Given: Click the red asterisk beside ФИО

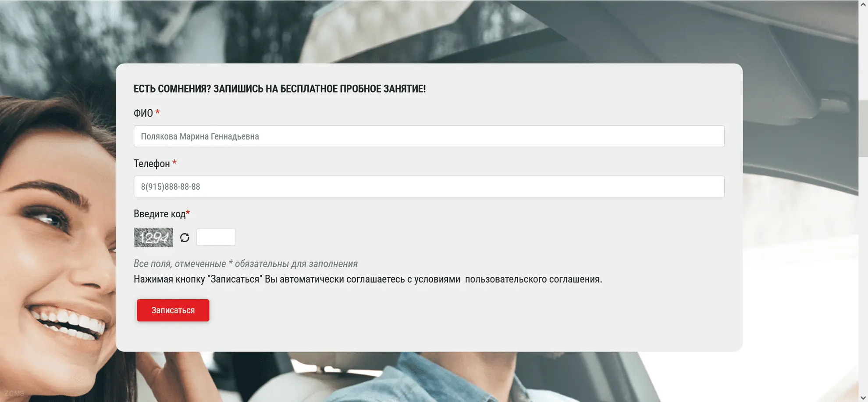Looking at the screenshot, I should tap(157, 112).
